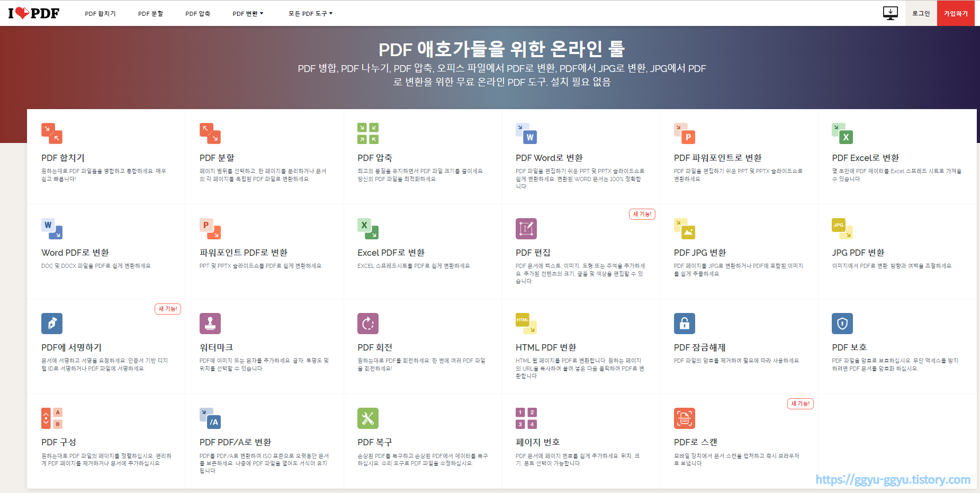Open the PDF 구성 organize icon

(52, 418)
